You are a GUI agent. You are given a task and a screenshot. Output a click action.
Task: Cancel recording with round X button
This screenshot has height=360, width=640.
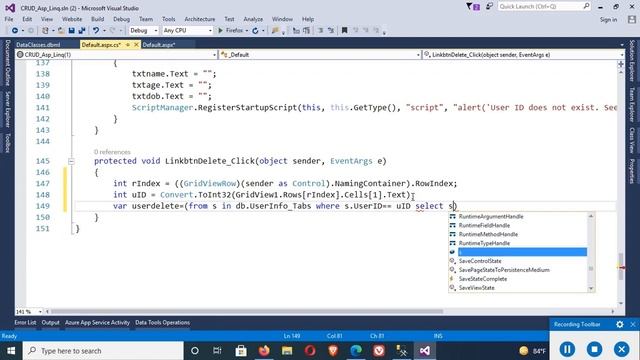[622, 349]
